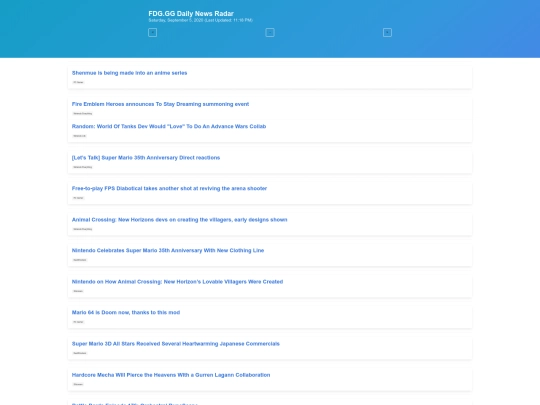Open Mario 64 is Doom mod article

[x=126, y=312]
